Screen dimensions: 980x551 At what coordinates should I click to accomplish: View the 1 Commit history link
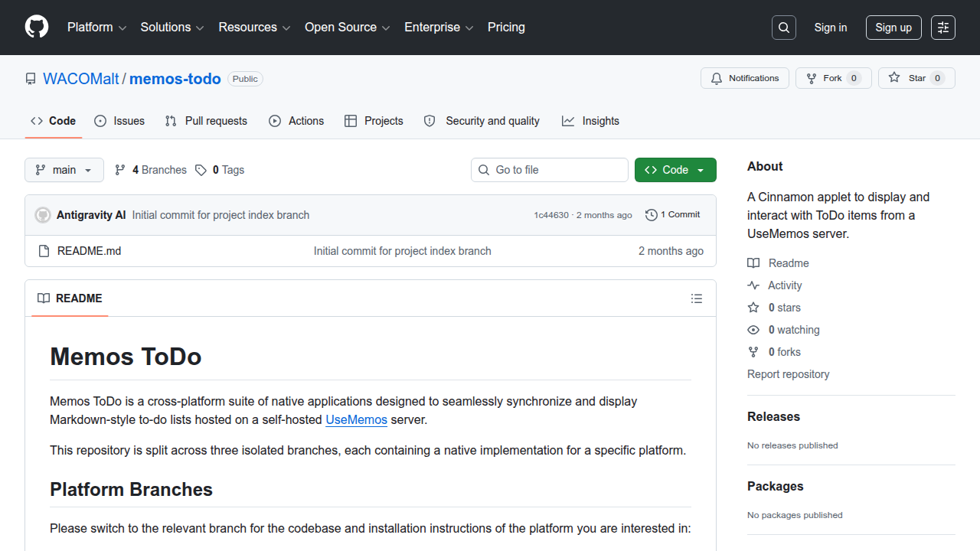[x=673, y=215]
